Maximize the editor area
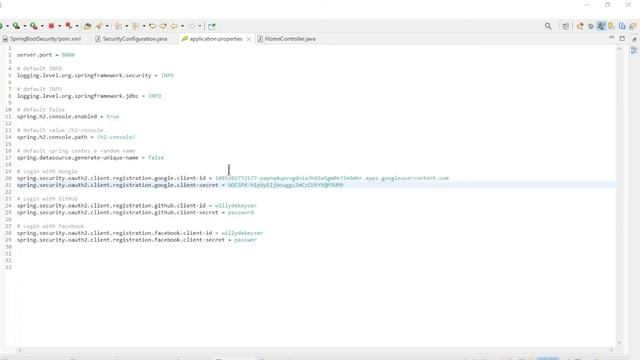640x360 pixels. [622, 39]
